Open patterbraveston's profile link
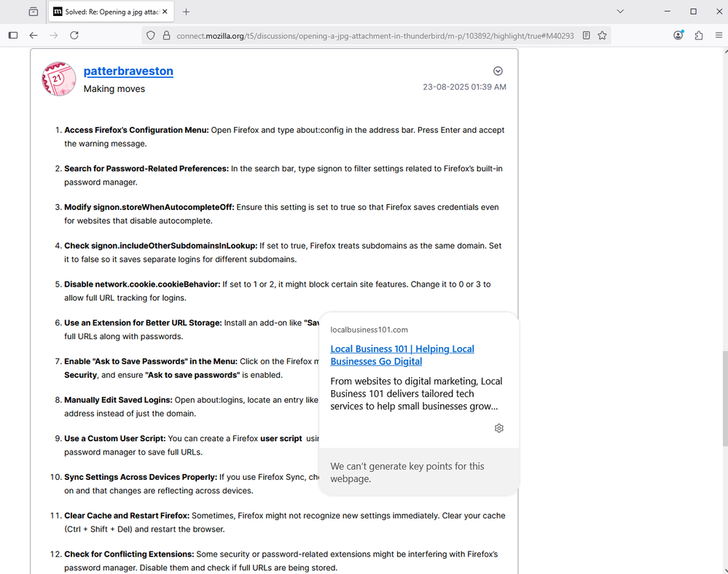This screenshot has height=574, width=728. tap(128, 71)
